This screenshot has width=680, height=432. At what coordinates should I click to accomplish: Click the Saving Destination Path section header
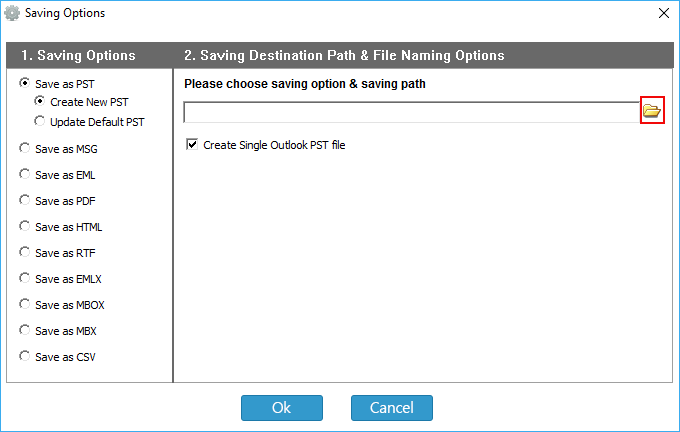click(344, 55)
